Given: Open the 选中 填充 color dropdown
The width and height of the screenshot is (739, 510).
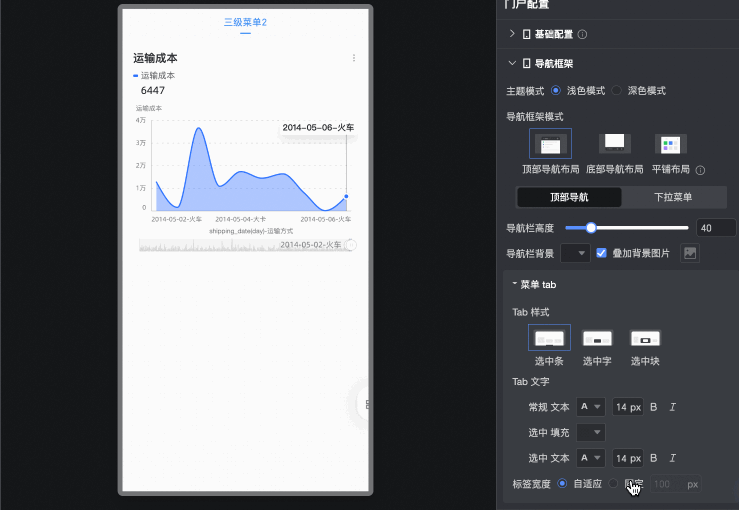Looking at the screenshot, I should tap(591, 432).
